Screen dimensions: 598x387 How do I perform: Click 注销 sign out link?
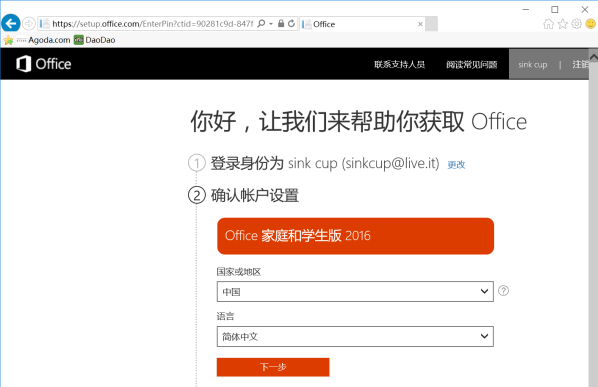580,64
